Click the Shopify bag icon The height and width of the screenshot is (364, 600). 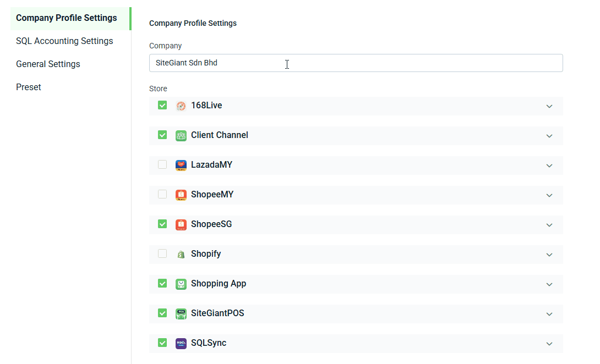(181, 254)
